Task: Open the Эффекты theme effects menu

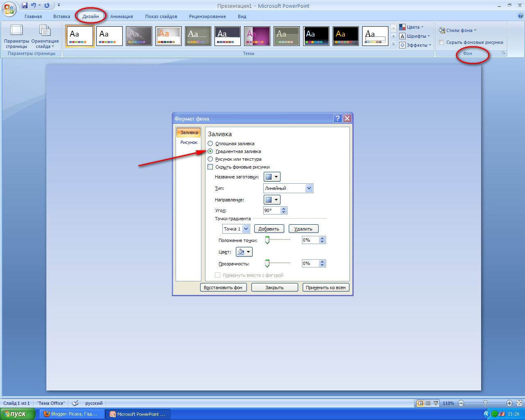Action: [415, 45]
